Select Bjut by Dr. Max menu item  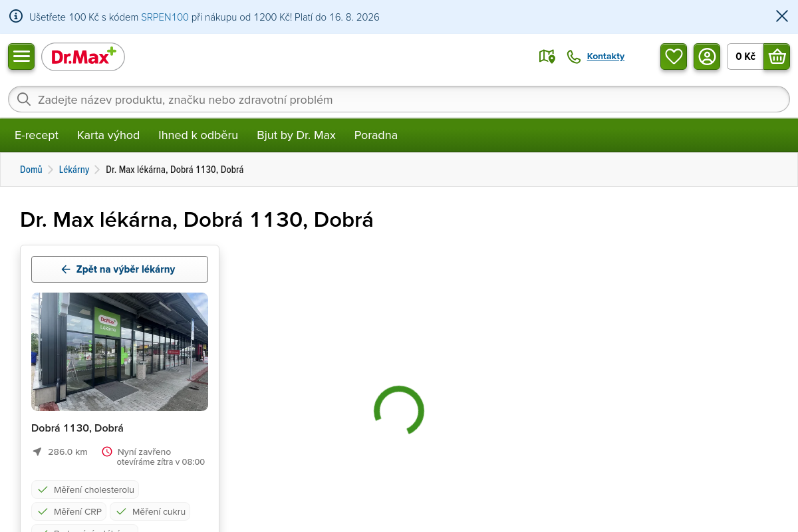pyautogui.click(x=296, y=135)
